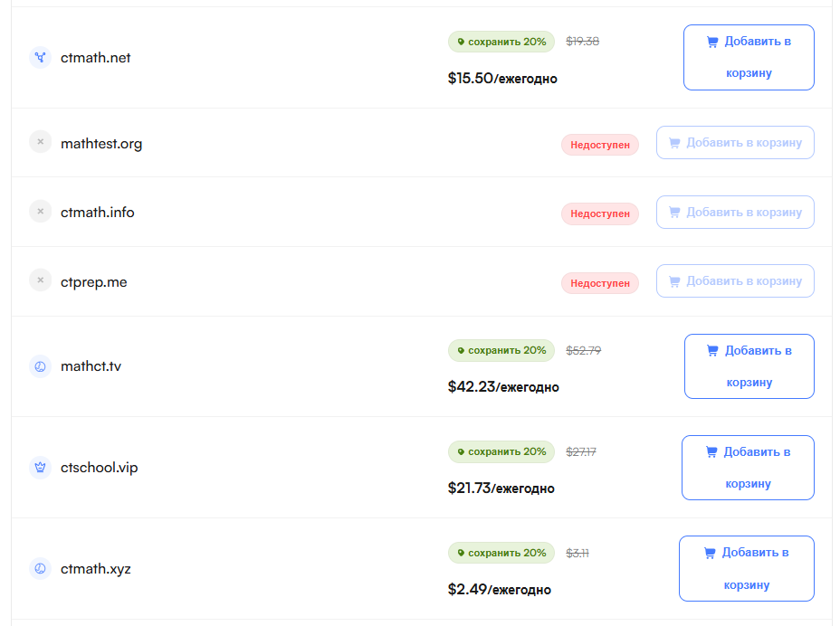Viewport: 840px width, 626px height.
Task: Click the round icon beside mathct.tv
Action: [x=40, y=366]
